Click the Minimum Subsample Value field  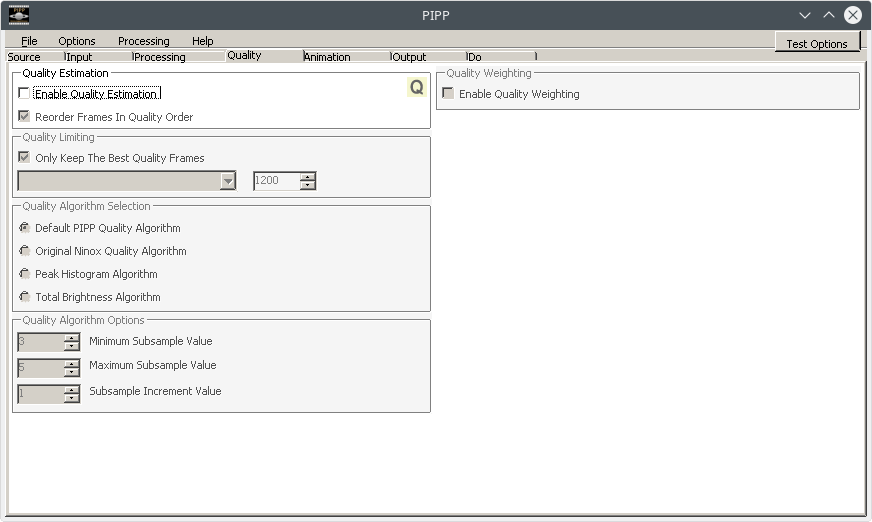(41, 342)
